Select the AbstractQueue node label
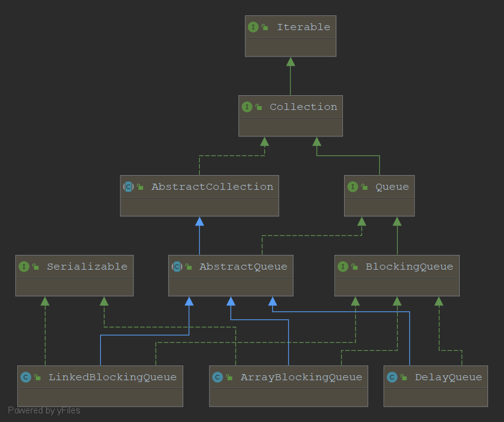Screen dimensions: 504x422 click(243, 267)
